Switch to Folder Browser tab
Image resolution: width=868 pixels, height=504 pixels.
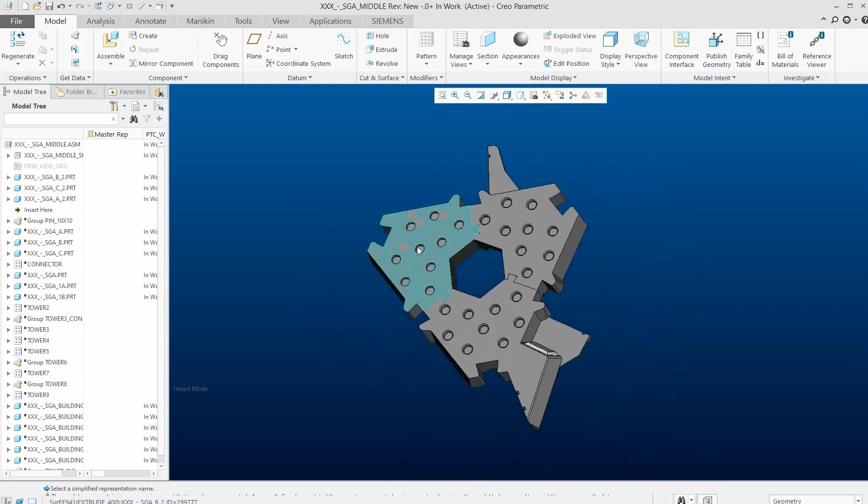tap(77, 92)
